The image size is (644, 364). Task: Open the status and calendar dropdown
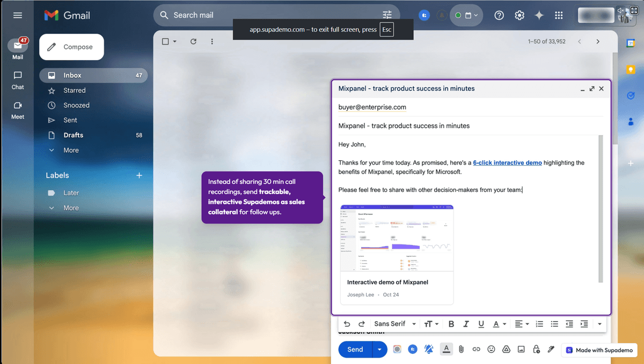(x=466, y=16)
